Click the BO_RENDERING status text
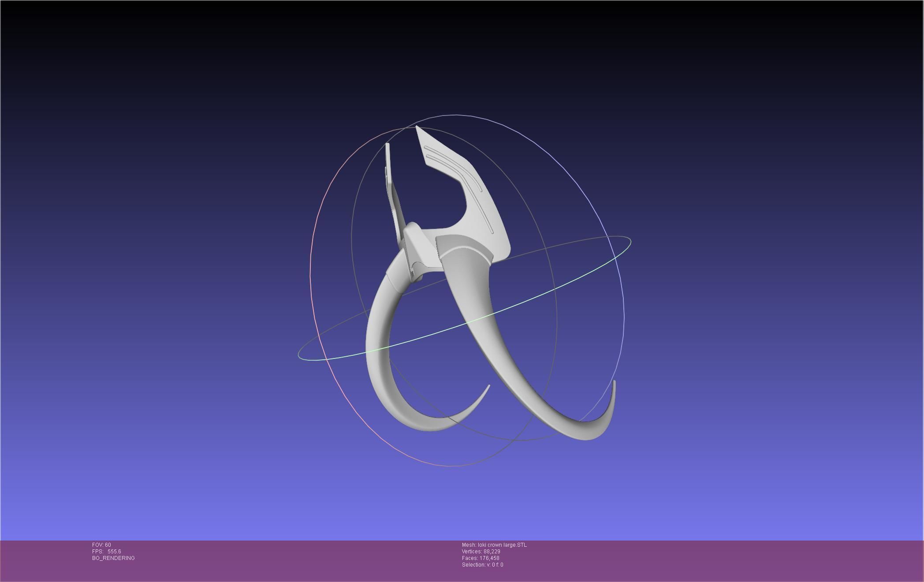This screenshot has width=924, height=582. 113,558
